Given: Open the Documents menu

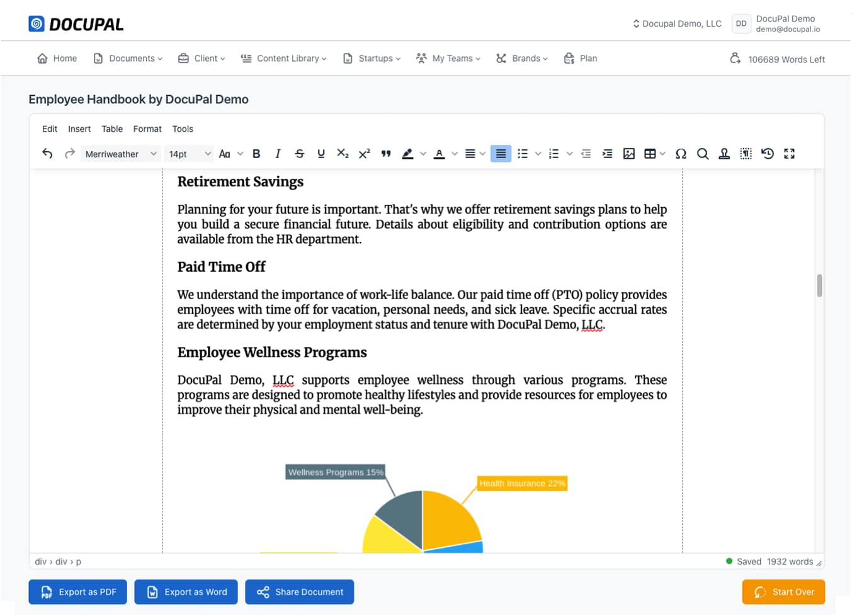Looking at the screenshot, I should [127, 58].
